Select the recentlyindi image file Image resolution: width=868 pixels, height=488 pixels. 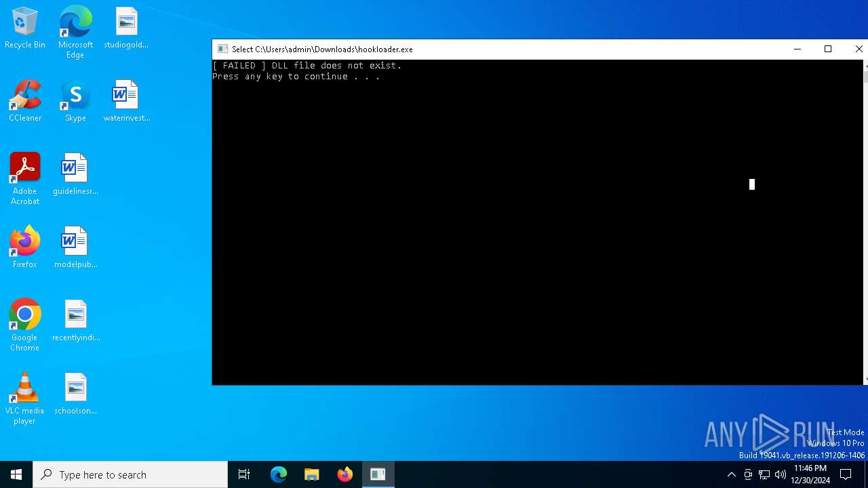tap(75, 321)
